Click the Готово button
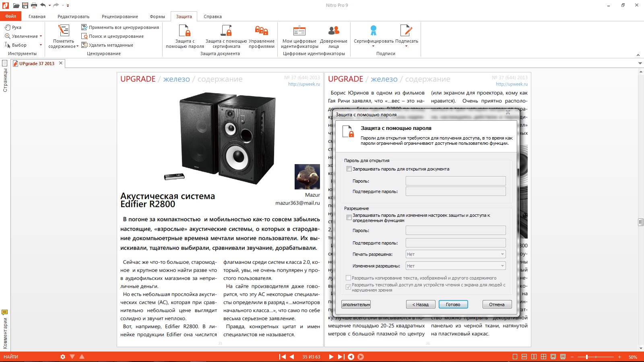 pyautogui.click(x=453, y=304)
